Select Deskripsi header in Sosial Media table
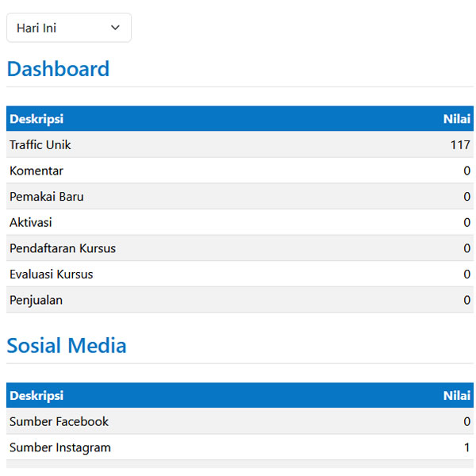Image resolution: width=476 pixels, height=476 pixels. (36, 396)
